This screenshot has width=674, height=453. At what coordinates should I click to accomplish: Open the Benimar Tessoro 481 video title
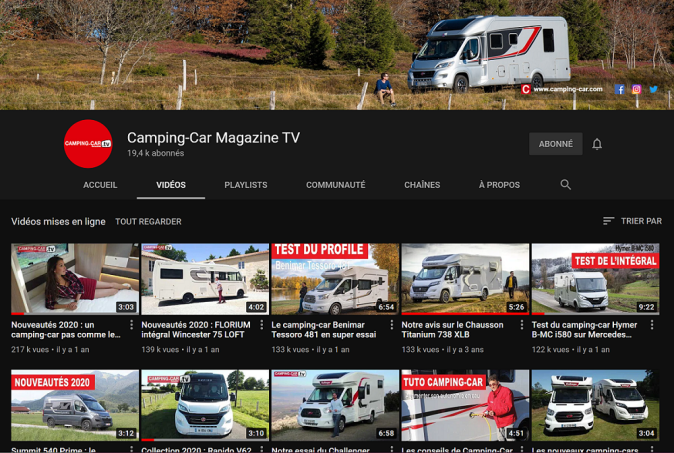[x=325, y=330]
